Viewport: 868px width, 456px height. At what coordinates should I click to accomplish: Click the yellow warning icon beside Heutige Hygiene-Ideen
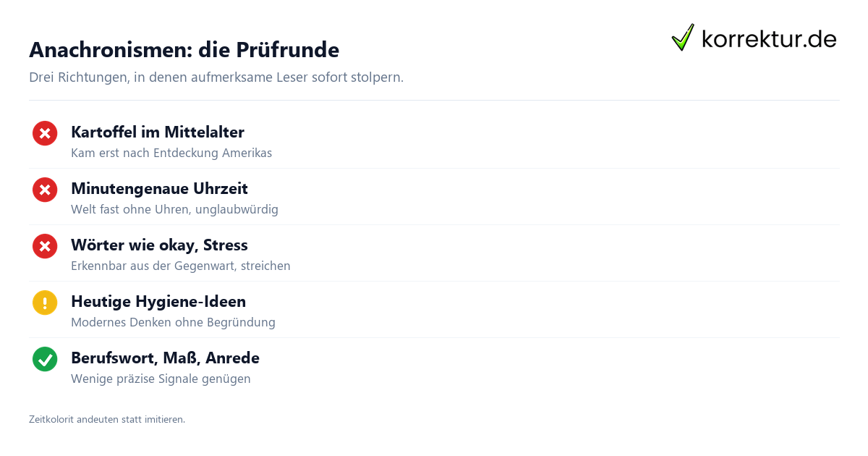point(45,303)
